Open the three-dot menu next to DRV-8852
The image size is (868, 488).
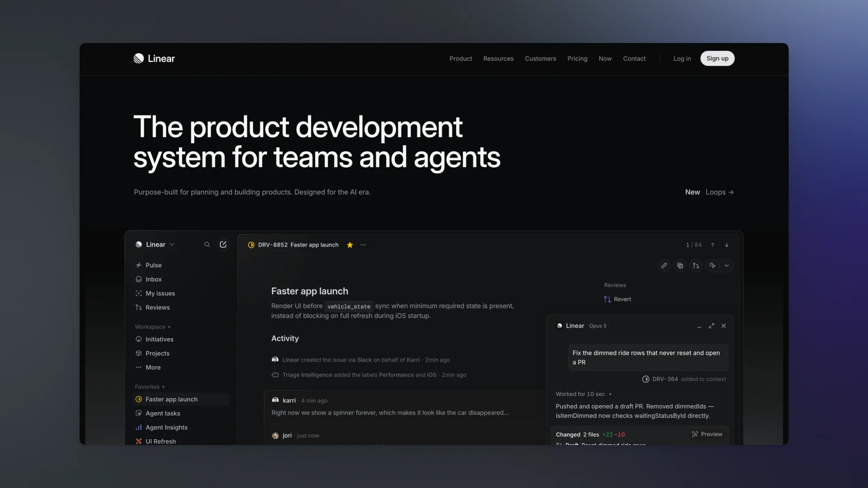(363, 245)
